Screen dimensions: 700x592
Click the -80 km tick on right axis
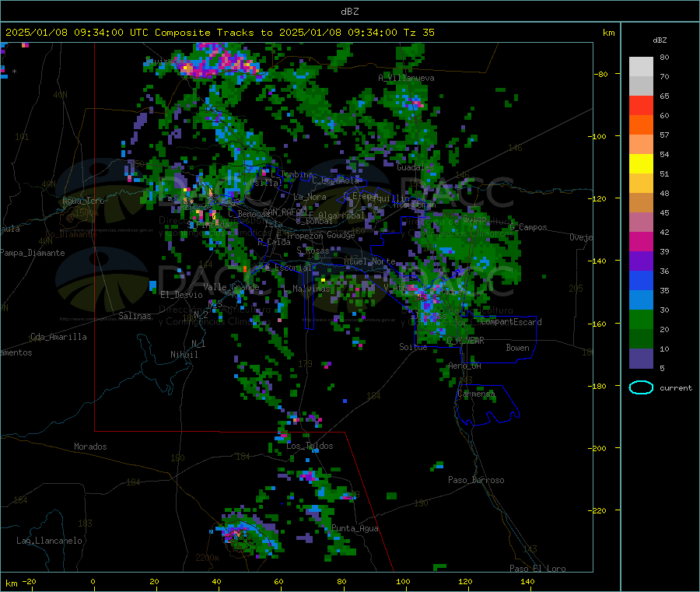pos(601,74)
